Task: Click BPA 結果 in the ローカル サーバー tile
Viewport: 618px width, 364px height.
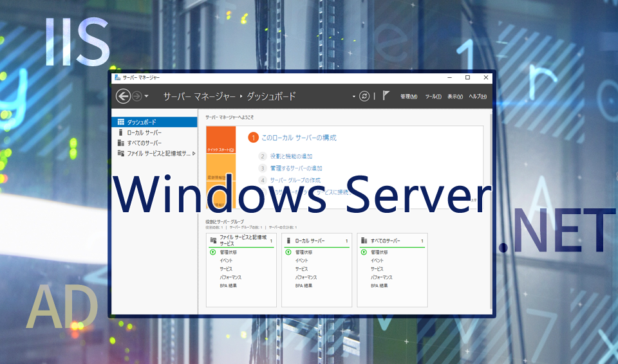Action: click(x=304, y=286)
